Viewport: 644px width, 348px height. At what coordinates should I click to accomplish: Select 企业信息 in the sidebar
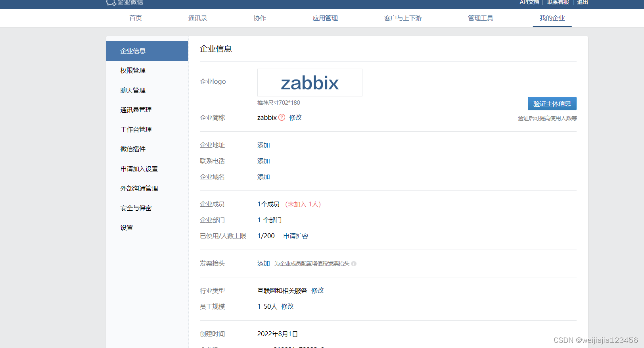pyautogui.click(x=147, y=51)
